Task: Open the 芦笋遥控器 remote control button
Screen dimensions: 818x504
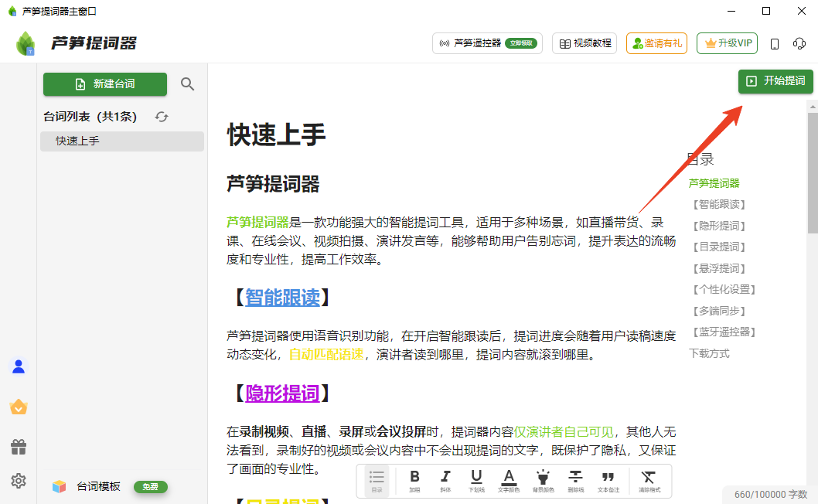Action: tap(487, 43)
